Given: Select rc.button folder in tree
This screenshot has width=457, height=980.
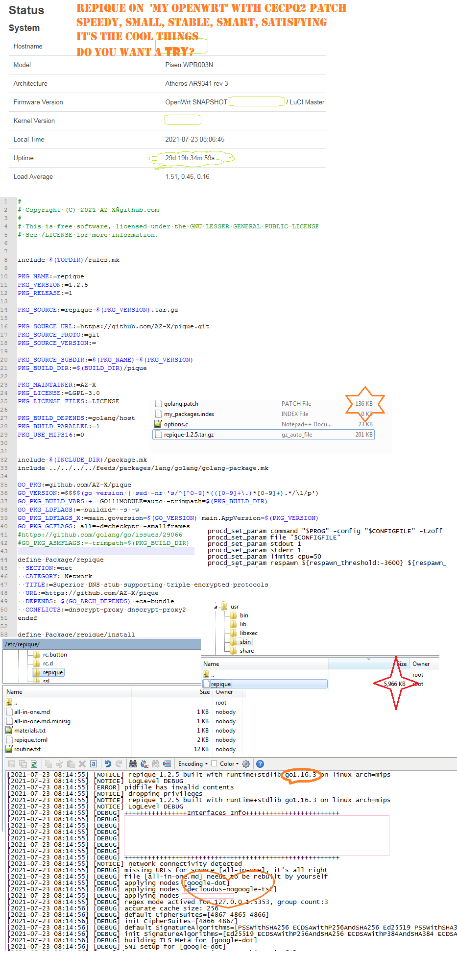Looking at the screenshot, I should tap(50, 655).
